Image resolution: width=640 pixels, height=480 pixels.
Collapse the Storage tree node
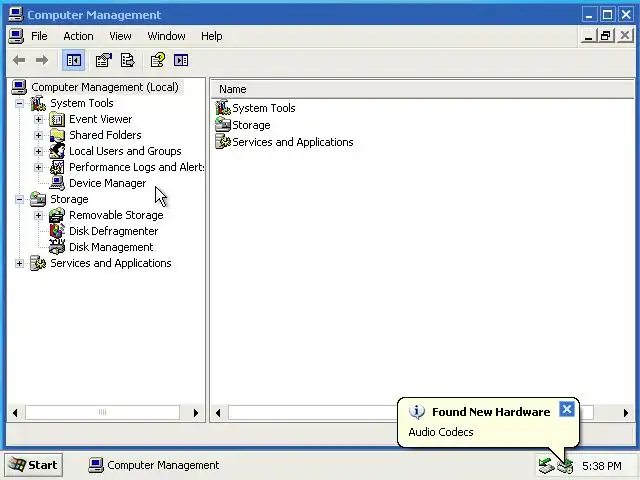[x=19, y=199]
